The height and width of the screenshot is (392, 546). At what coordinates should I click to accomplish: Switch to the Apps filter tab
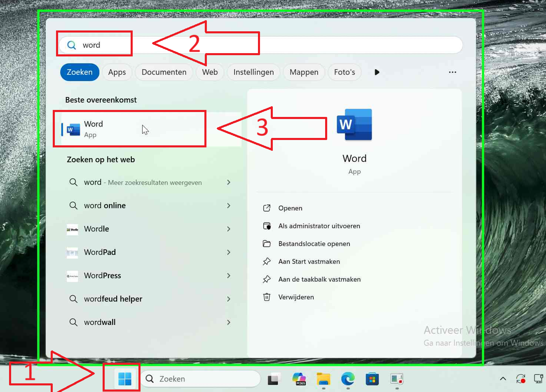coord(117,72)
